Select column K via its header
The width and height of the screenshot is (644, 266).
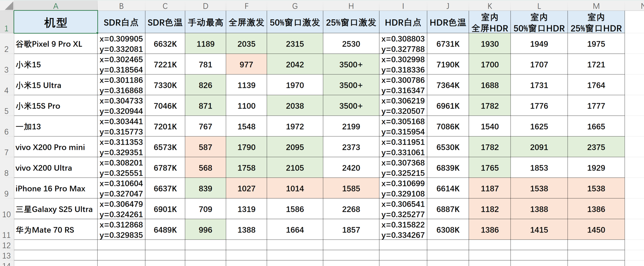click(490, 5)
